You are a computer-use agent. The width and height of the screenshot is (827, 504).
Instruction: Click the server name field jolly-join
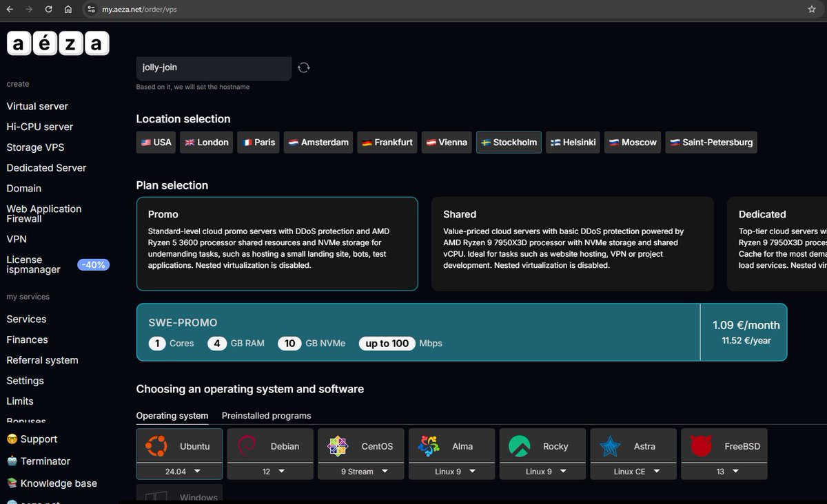[x=214, y=67]
